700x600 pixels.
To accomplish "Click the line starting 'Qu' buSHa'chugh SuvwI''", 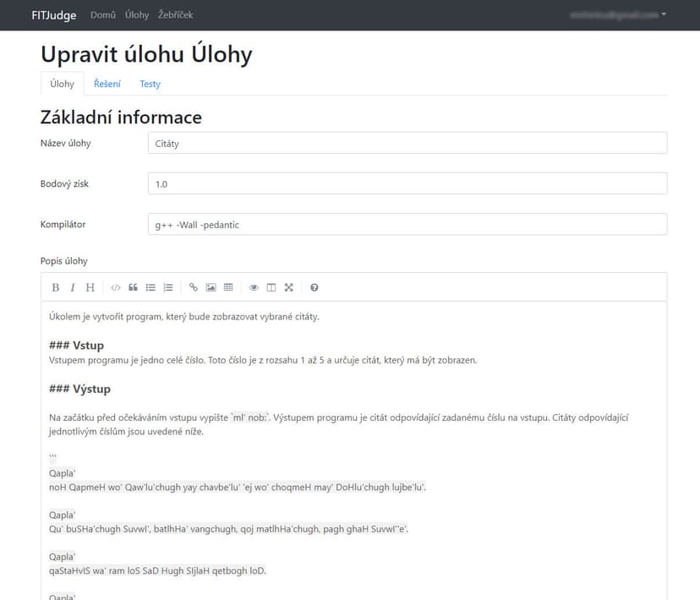I will (228, 529).
